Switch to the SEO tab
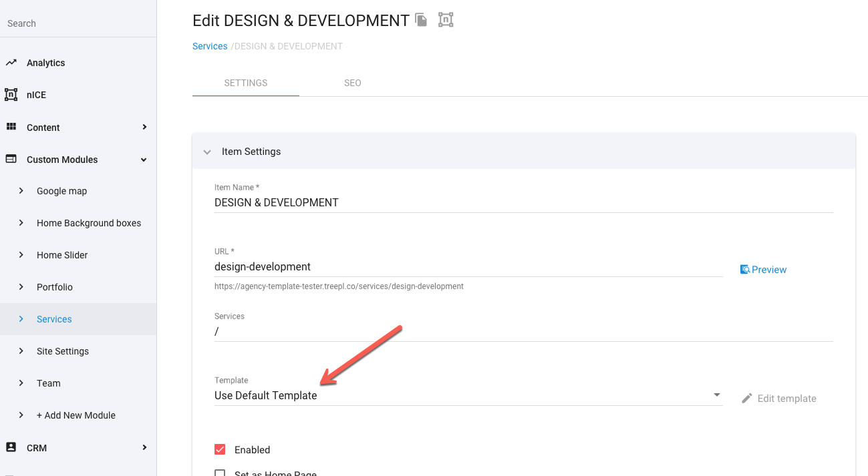Screen dimensions: 868x476 (353, 83)
